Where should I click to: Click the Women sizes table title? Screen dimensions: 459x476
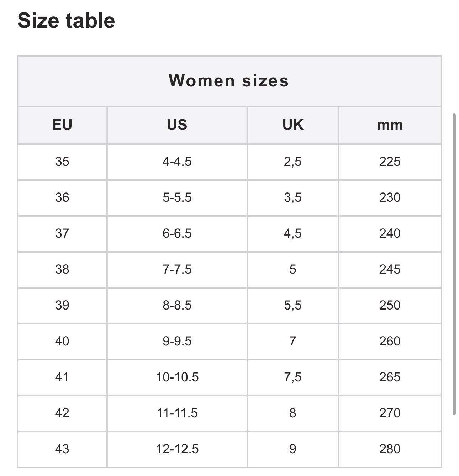click(x=229, y=80)
